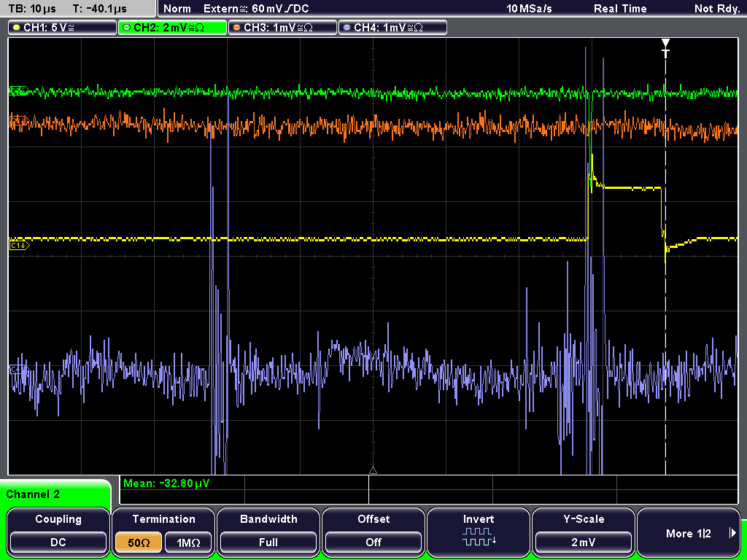Click the Channel 2 menu title

33,494
